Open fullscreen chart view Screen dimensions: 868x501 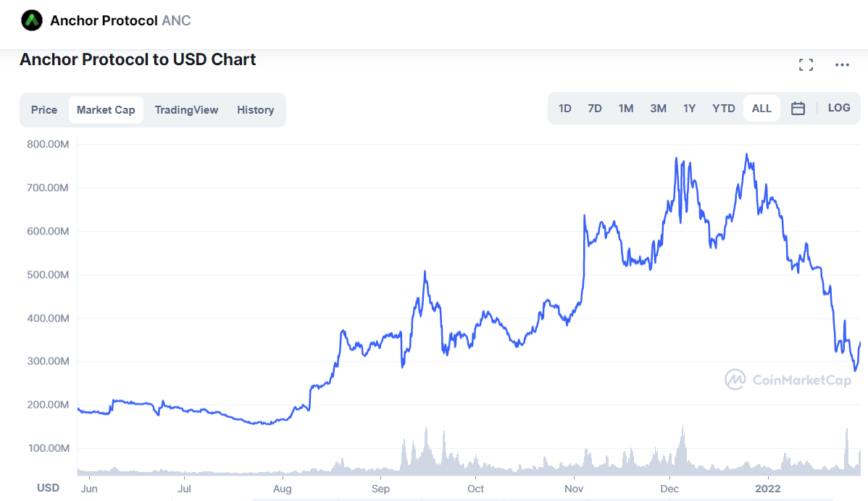pos(806,65)
